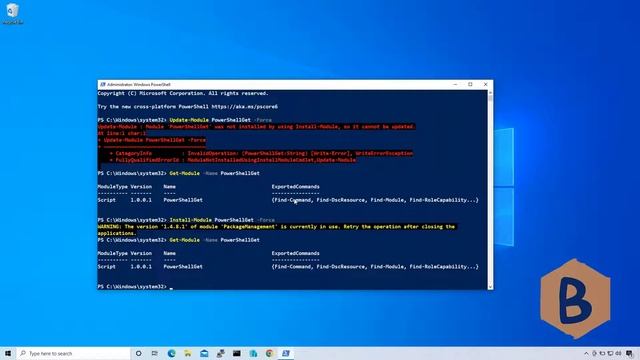Open the black console icon on taskbar

[237, 353]
